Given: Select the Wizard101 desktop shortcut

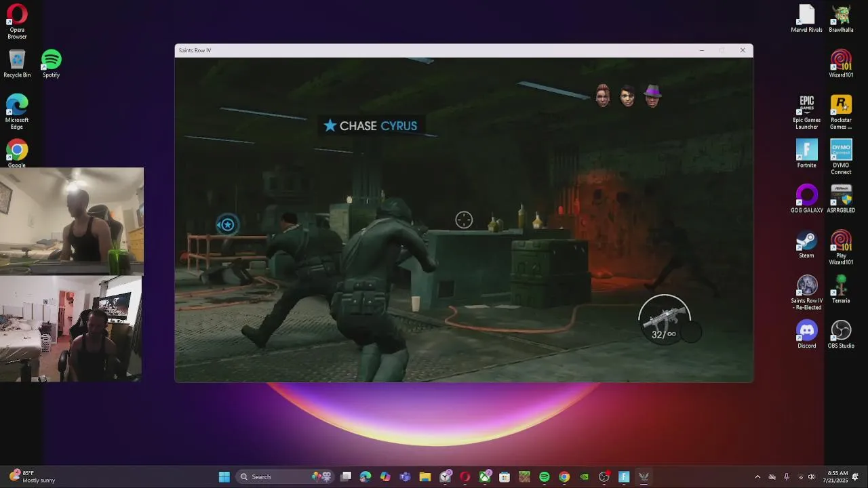Looking at the screenshot, I should pyautogui.click(x=841, y=64).
